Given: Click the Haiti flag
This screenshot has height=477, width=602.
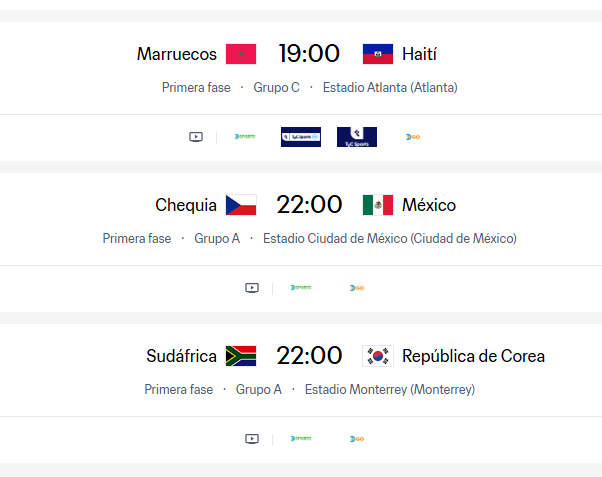Looking at the screenshot, I should (x=378, y=54).
